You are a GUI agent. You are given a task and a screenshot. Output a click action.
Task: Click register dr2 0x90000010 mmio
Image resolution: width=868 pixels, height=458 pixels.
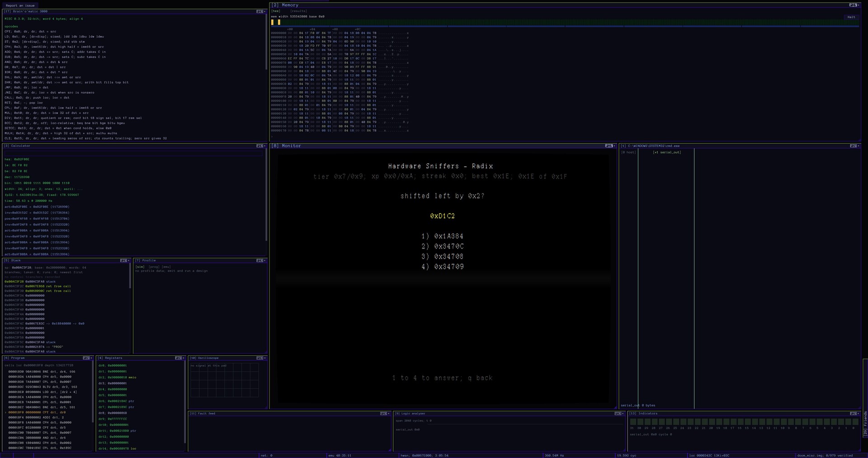[117, 377]
